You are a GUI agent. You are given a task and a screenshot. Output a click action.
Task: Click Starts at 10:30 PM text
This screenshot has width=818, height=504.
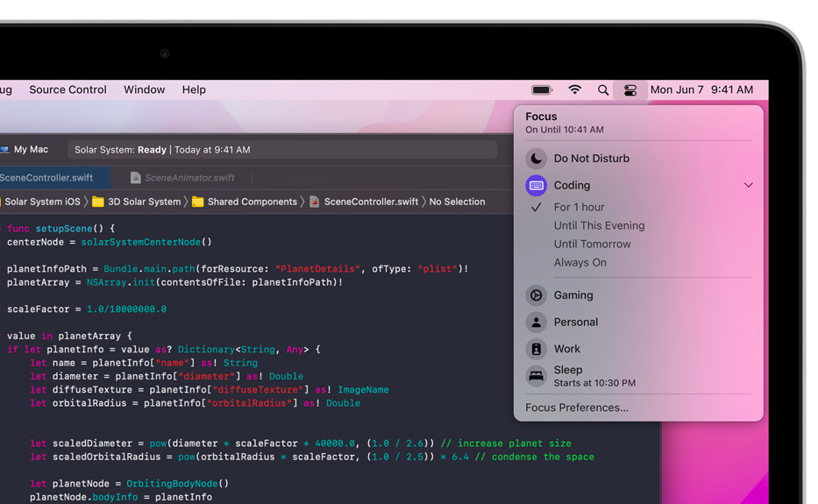click(x=594, y=383)
